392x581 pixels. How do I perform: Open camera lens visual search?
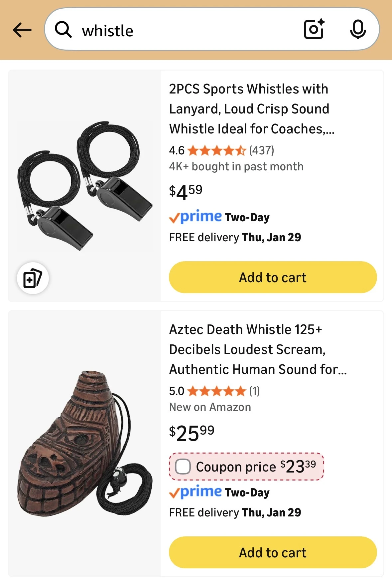pos(314,30)
